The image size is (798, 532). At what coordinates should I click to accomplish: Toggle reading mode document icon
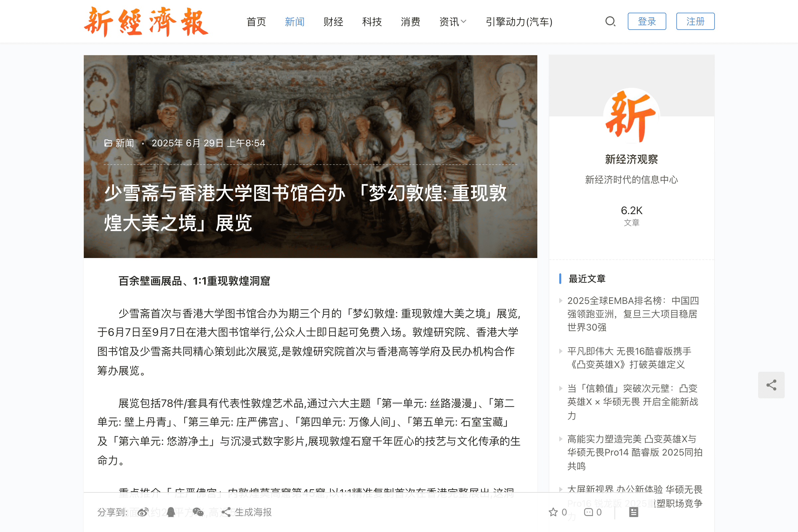point(633,512)
